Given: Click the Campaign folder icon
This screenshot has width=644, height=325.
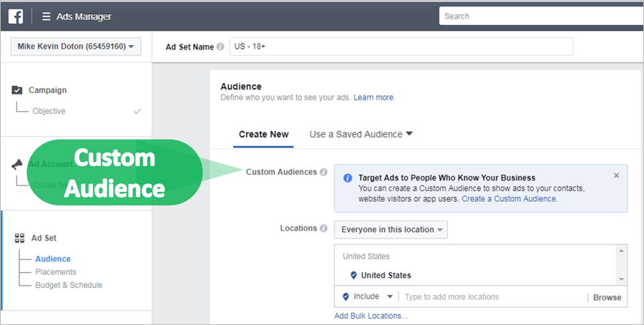Looking at the screenshot, I should (x=17, y=89).
